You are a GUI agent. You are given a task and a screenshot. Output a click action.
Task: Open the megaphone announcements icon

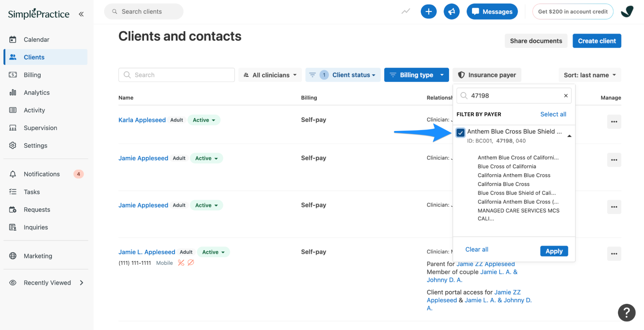click(x=451, y=12)
